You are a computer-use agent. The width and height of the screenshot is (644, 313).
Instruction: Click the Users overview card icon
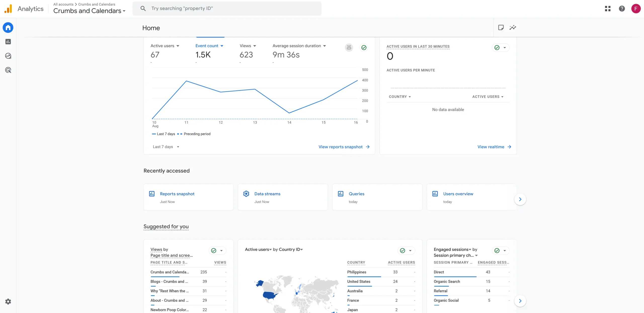pos(435,194)
